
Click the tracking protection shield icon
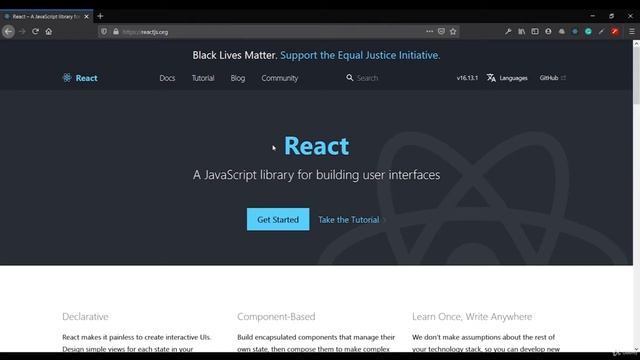tap(104, 31)
